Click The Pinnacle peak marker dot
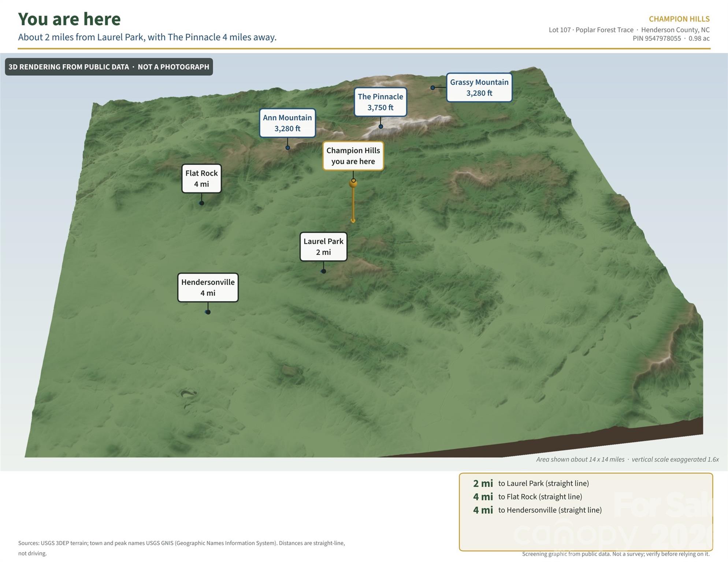The height and width of the screenshot is (562, 728). coord(381,127)
